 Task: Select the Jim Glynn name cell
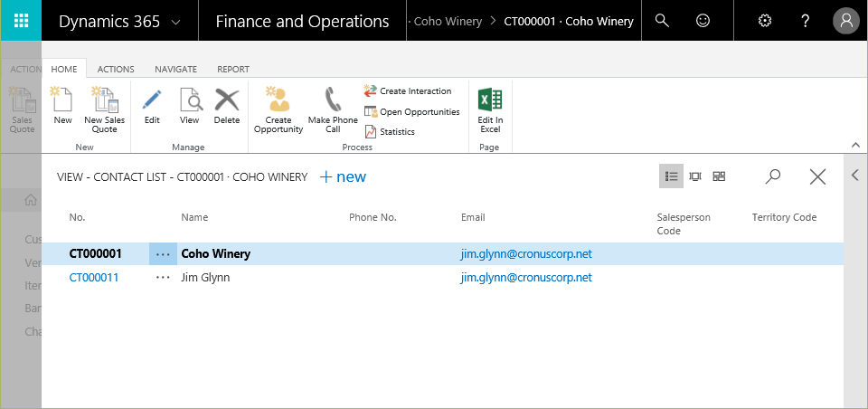pyautogui.click(x=205, y=277)
